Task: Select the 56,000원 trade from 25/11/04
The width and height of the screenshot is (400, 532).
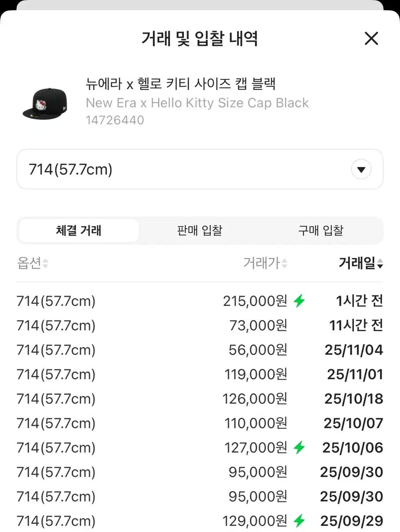Action: (199, 350)
